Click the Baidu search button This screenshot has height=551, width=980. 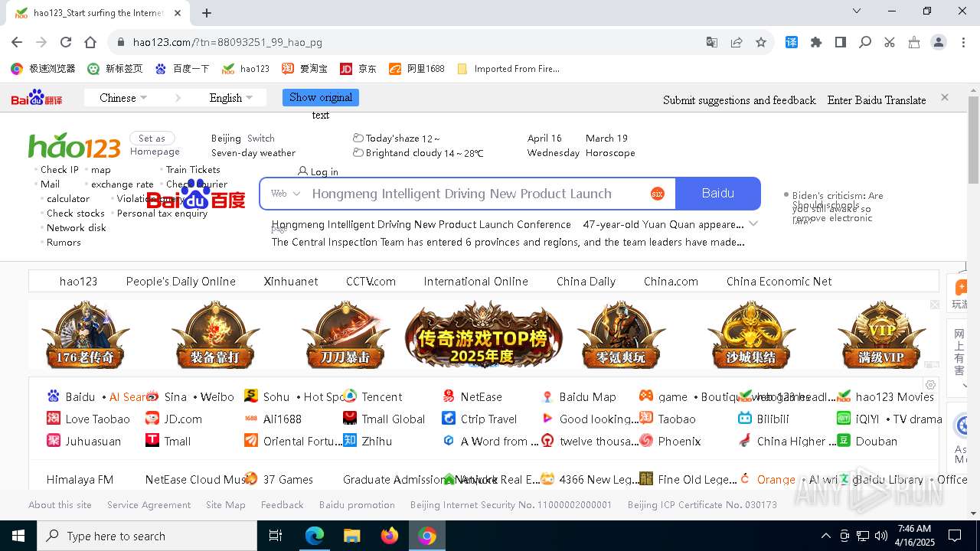point(718,193)
